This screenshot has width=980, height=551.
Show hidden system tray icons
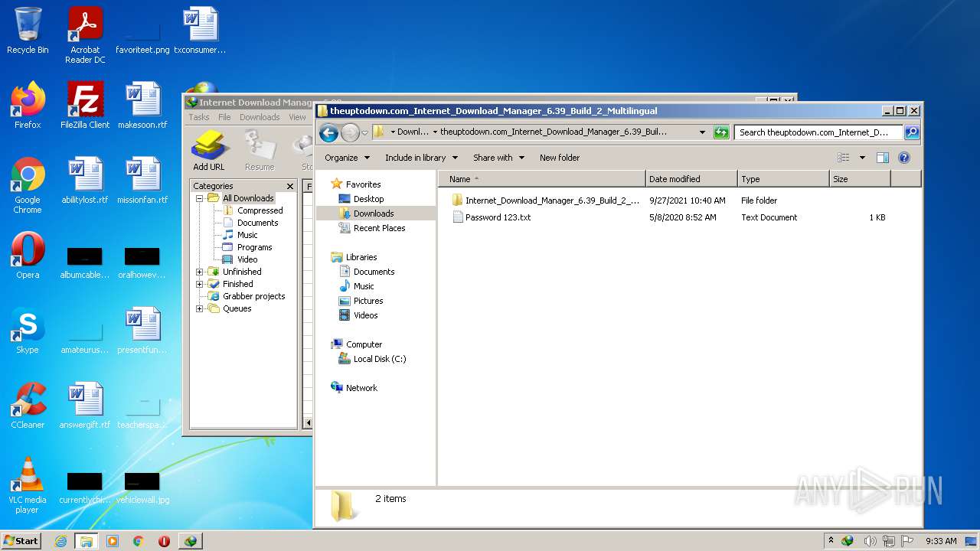click(831, 541)
